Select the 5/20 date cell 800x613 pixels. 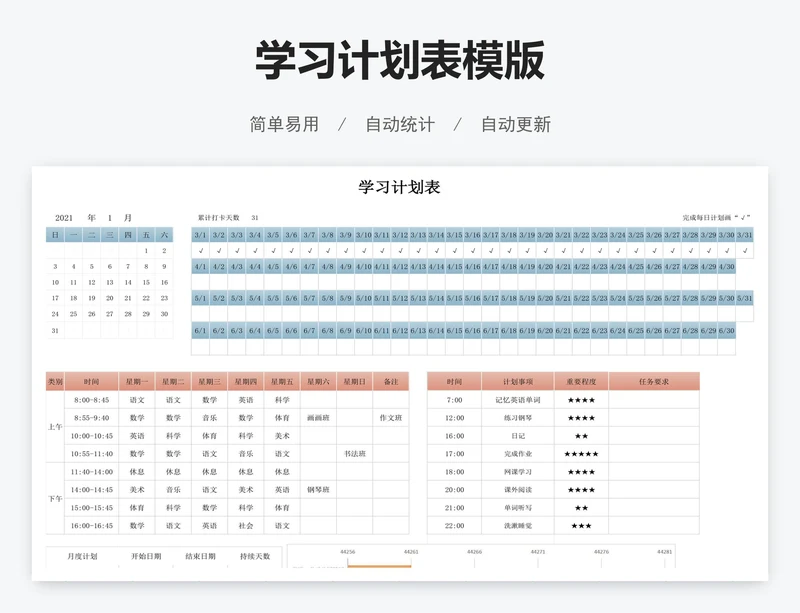tap(545, 298)
